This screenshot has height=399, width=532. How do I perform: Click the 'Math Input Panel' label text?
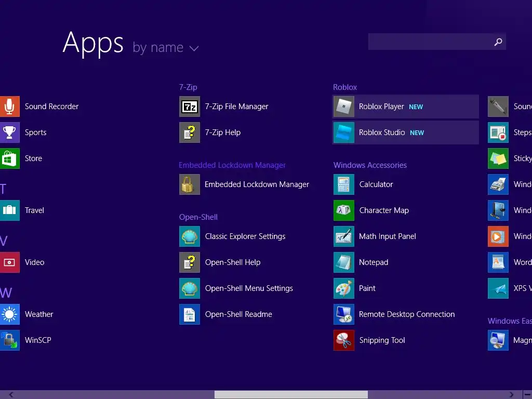[x=388, y=236]
